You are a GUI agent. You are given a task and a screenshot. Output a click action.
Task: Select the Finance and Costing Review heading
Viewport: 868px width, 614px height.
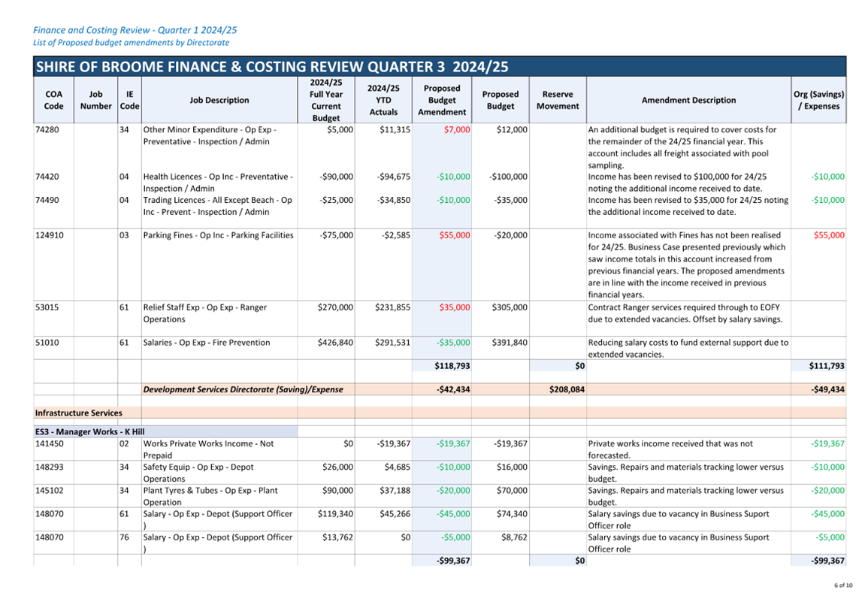(x=135, y=30)
